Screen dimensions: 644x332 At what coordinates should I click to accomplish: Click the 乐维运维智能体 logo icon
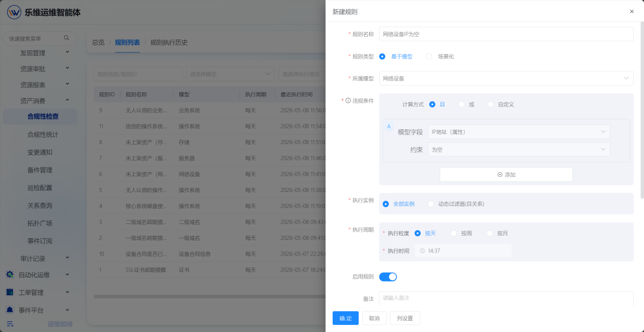pos(14,12)
